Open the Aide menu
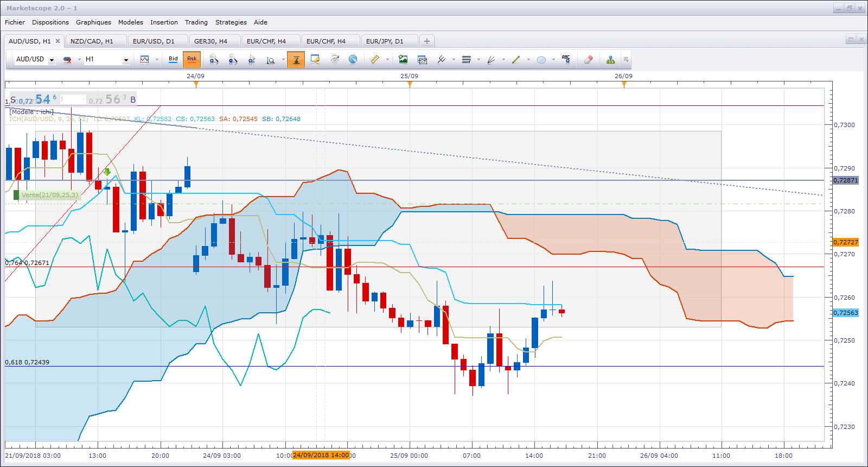This screenshot has width=868, height=467. 260,22
